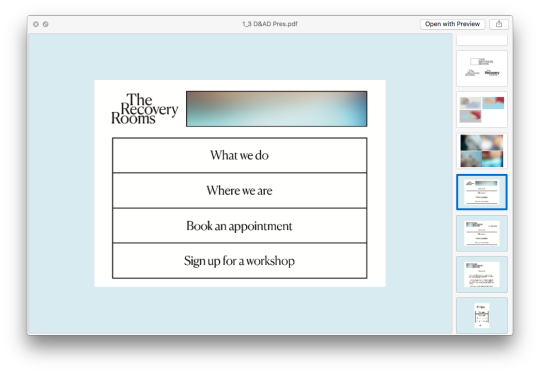Select the three gradient swatches page thumbnail
The image size is (540, 374).
(482, 110)
